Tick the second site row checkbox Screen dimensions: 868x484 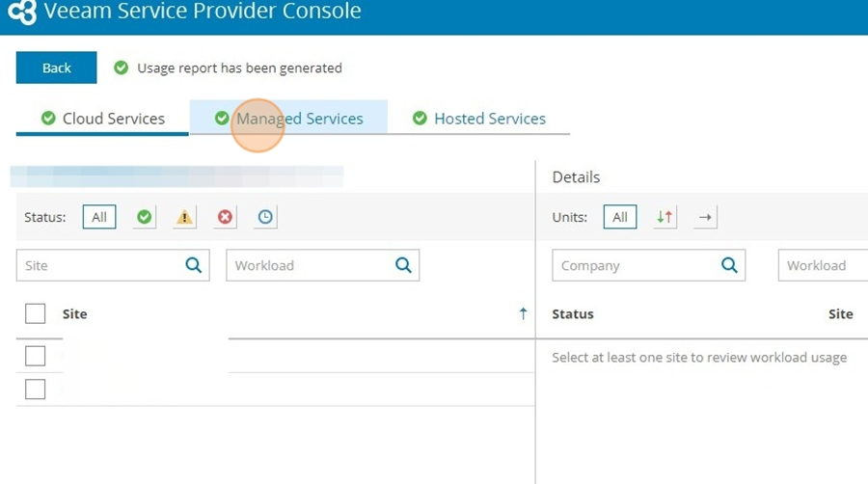pyautogui.click(x=36, y=390)
